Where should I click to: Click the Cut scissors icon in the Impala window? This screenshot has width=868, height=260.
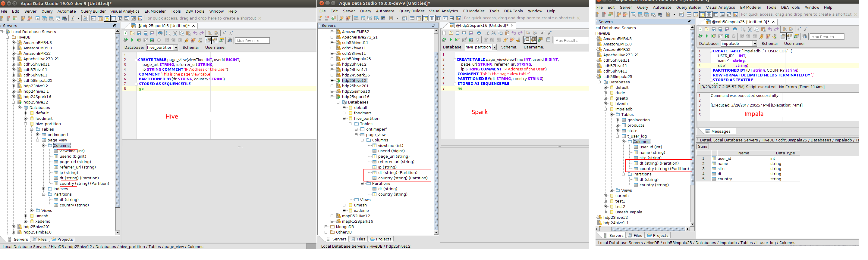point(750,29)
